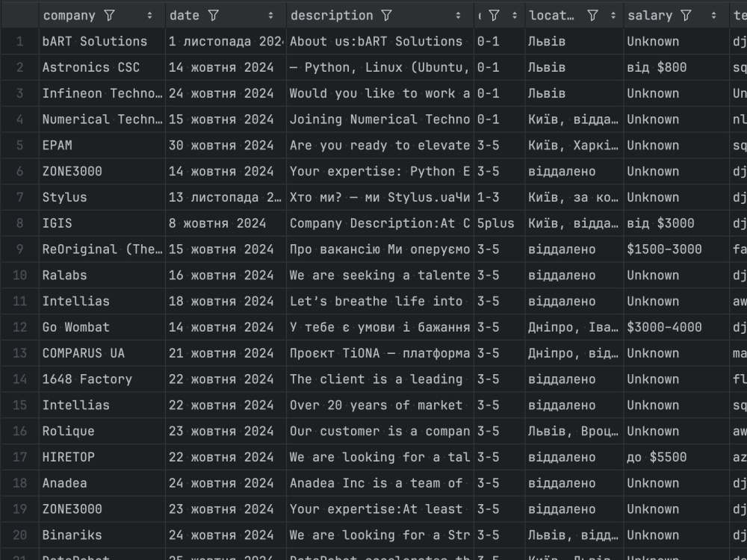The height and width of the screenshot is (560, 747).
Task: Click 'Would you like to work a' description
Action: (x=380, y=93)
